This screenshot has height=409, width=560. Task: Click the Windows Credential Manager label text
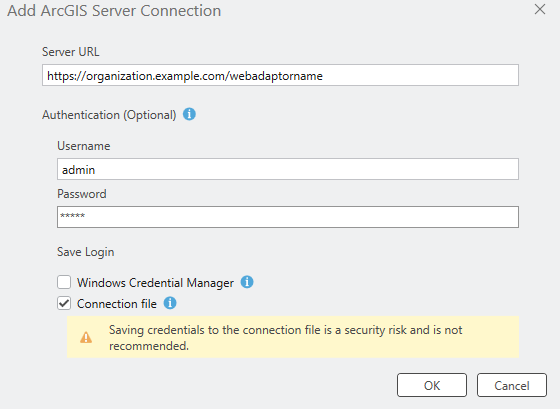click(x=156, y=283)
